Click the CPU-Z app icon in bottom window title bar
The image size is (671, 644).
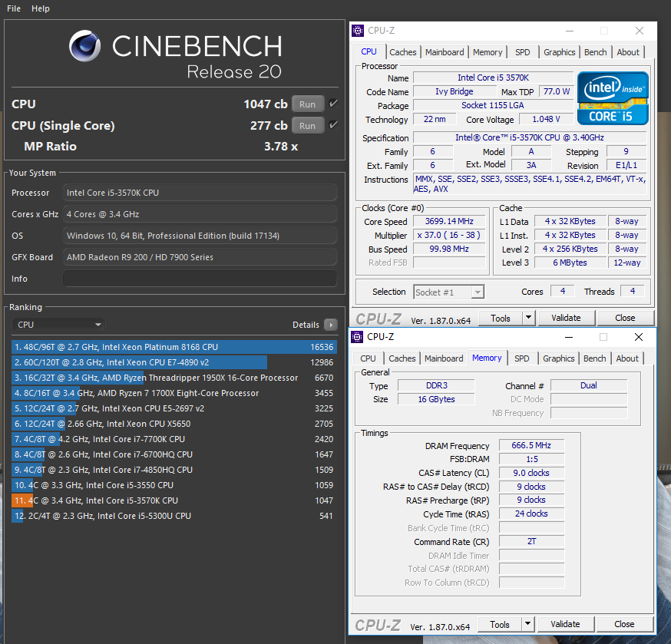click(x=357, y=337)
